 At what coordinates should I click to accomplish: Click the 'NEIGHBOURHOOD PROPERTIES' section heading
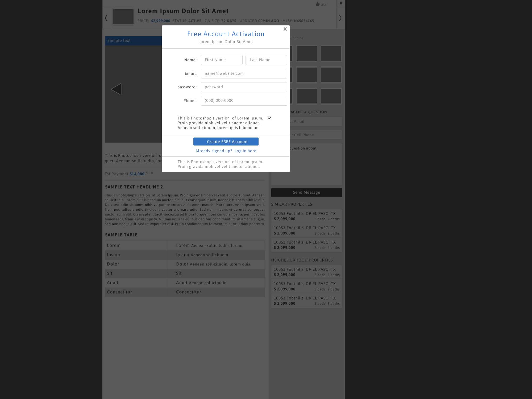coord(302,260)
